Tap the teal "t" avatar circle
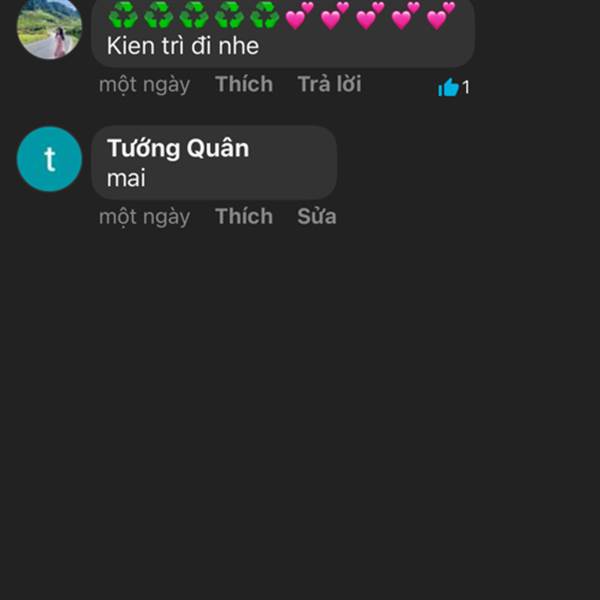This screenshot has height=600, width=600. tap(49, 159)
